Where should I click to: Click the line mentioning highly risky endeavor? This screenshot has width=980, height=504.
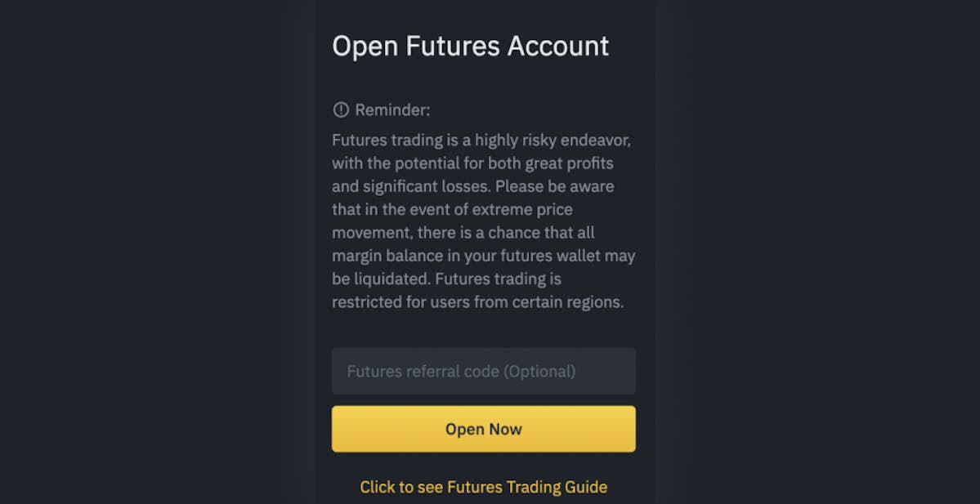point(481,140)
